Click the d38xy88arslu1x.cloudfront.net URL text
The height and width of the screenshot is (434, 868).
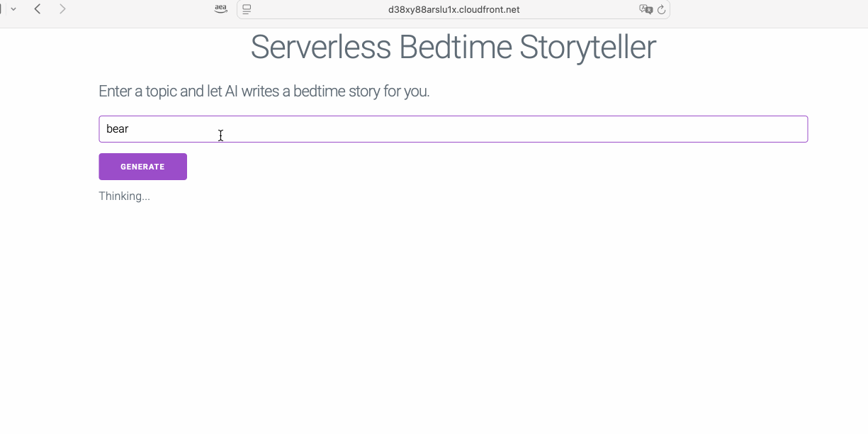453,9
